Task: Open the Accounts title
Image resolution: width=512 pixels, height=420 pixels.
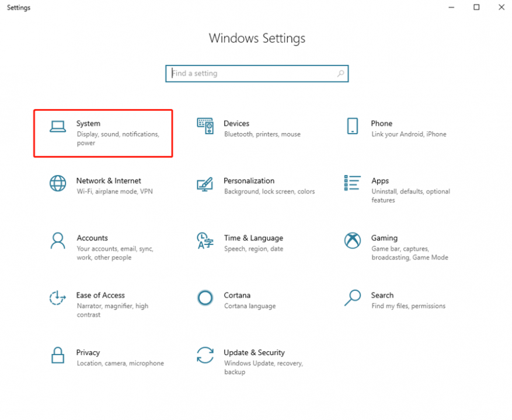Action: (92, 238)
